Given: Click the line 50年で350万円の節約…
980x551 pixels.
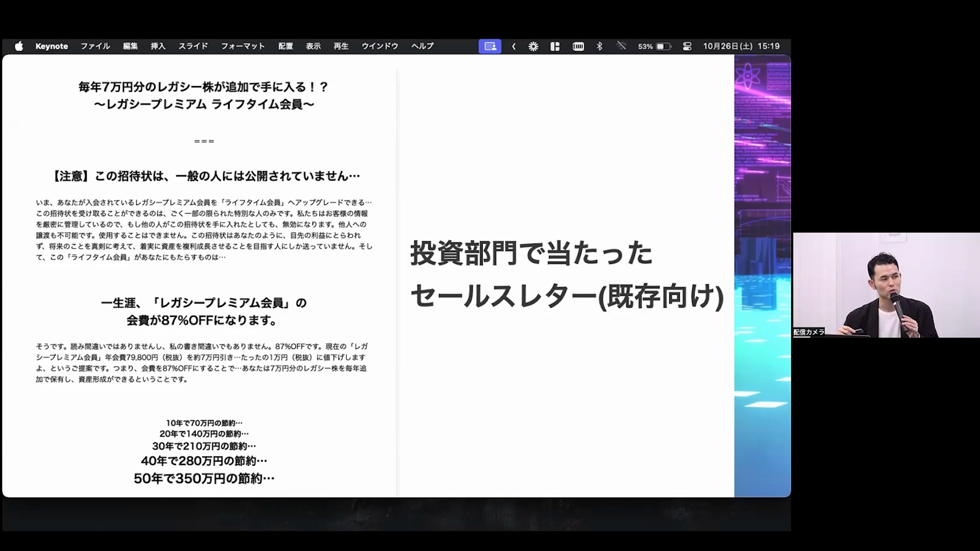Looking at the screenshot, I should pyautogui.click(x=204, y=479).
